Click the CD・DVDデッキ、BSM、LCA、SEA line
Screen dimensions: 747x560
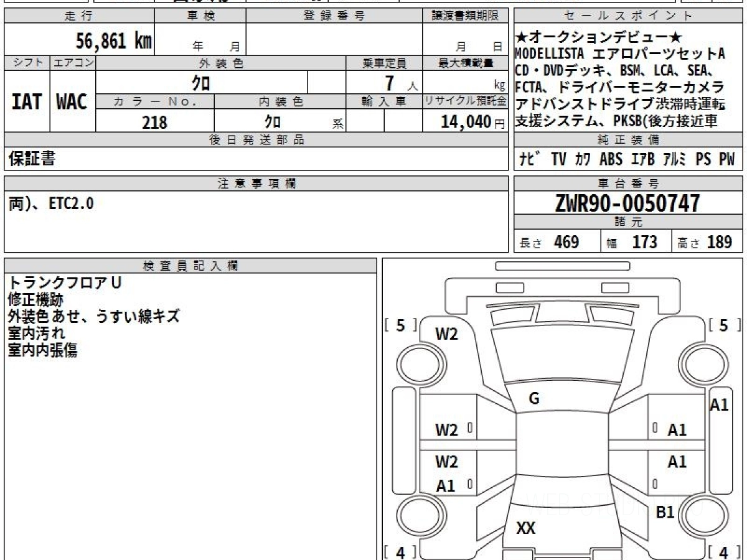(x=614, y=70)
